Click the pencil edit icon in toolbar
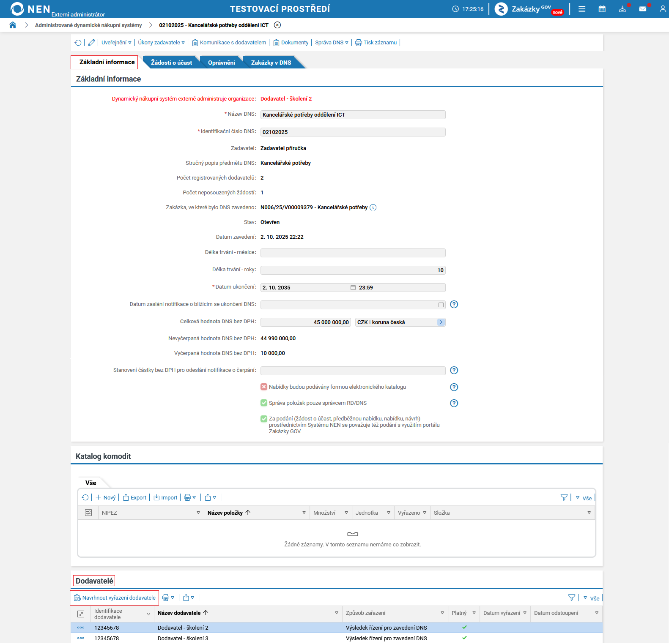The image size is (669, 644). point(91,43)
